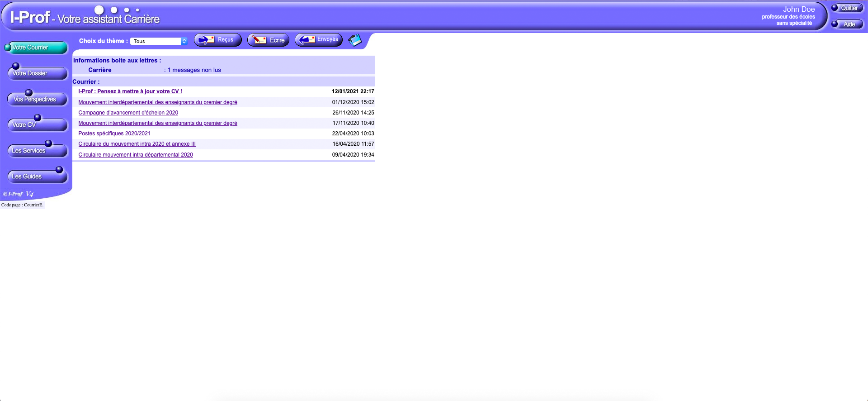The height and width of the screenshot is (401, 868).
Task: Click the I-Prof logo title
Action: tap(85, 18)
